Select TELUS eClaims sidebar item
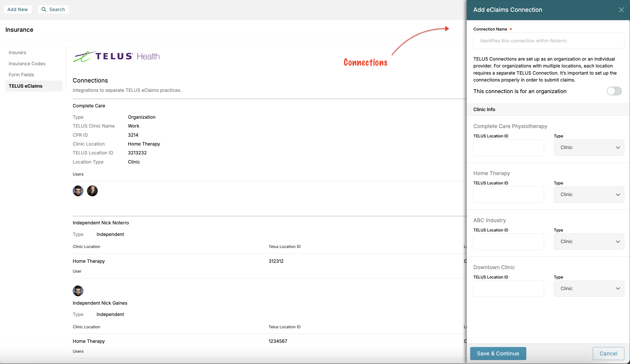The width and height of the screenshot is (630, 364). [x=26, y=86]
